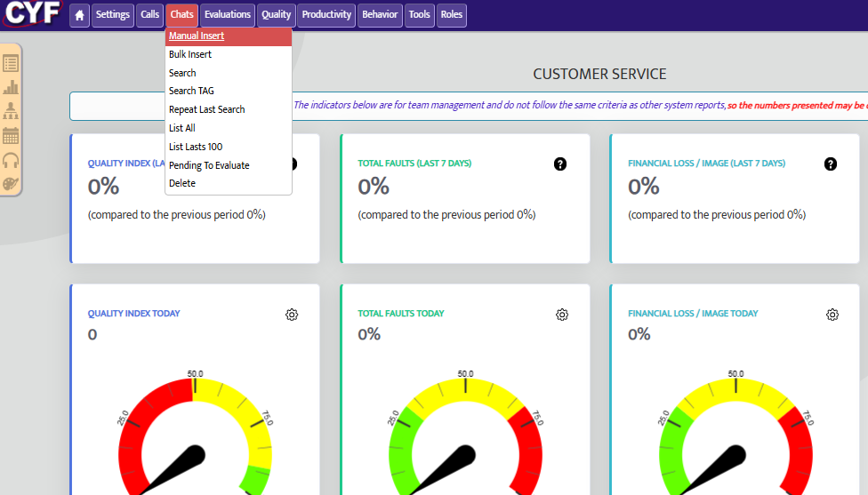Open the calendar sidebar icon
The height and width of the screenshot is (495, 868).
[x=11, y=135]
